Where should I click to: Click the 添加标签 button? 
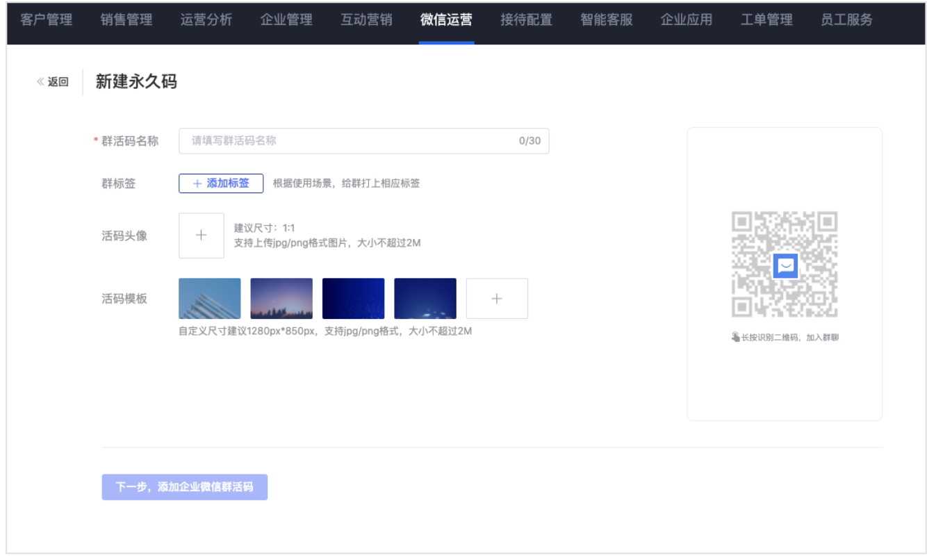[221, 183]
